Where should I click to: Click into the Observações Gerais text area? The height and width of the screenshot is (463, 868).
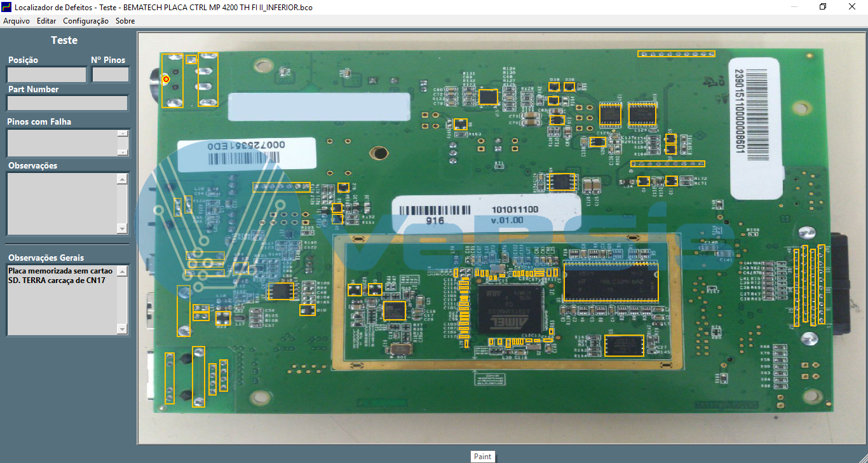click(62, 300)
